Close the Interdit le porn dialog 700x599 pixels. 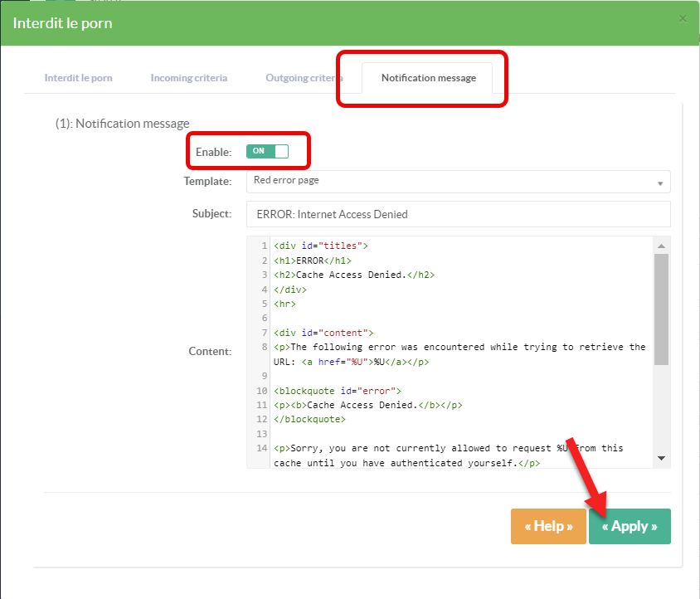(x=683, y=18)
